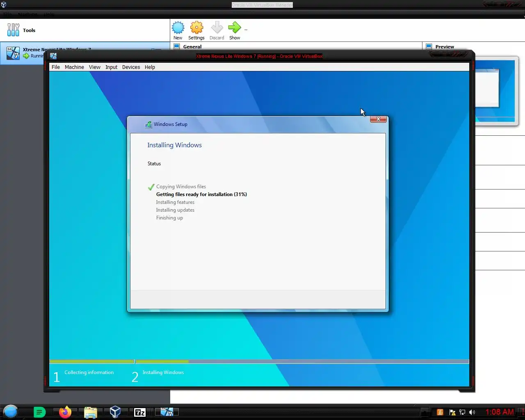The height and width of the screenshot is (420, 525).
Task: Click the General section header in Manager
Action: [192, 47]
